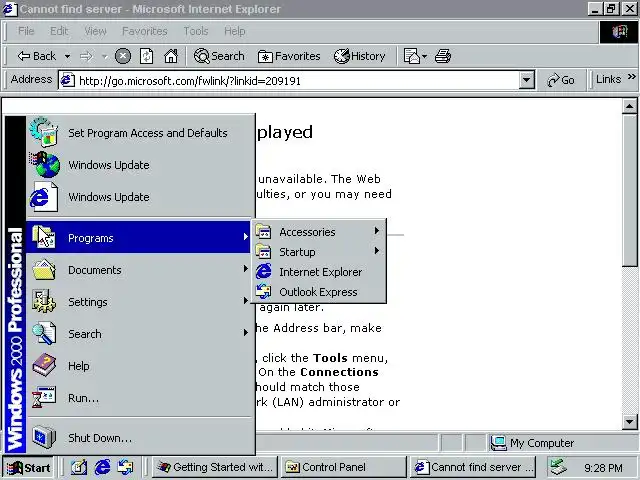Viewport: 640px width, 480px height.
Task: Choose Shut Down... from the Start menu
Action: point(139,438)
